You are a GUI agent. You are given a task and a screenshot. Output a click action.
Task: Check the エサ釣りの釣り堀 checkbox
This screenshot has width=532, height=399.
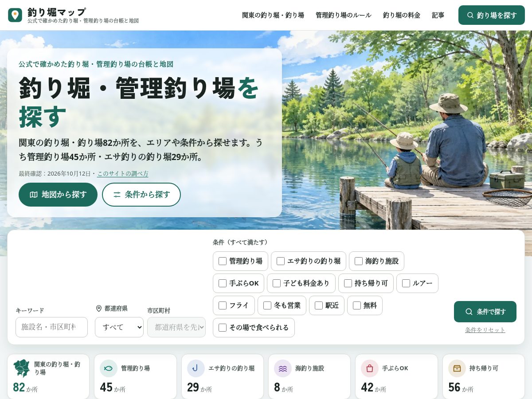coord(281,261)
